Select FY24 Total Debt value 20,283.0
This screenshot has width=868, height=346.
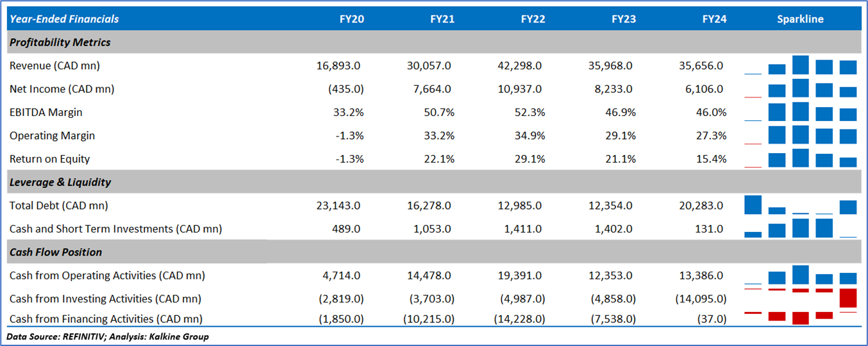point(703,206)
